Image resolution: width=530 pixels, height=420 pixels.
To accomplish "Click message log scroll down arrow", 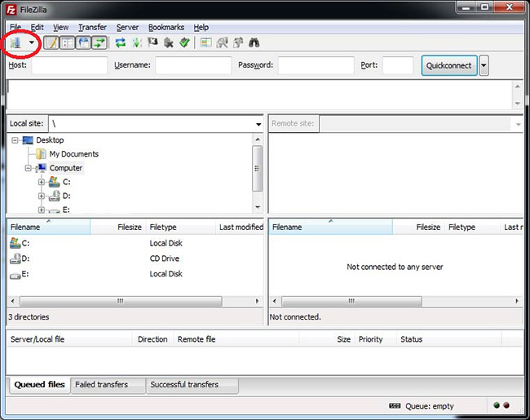I will tap(518, 104).
